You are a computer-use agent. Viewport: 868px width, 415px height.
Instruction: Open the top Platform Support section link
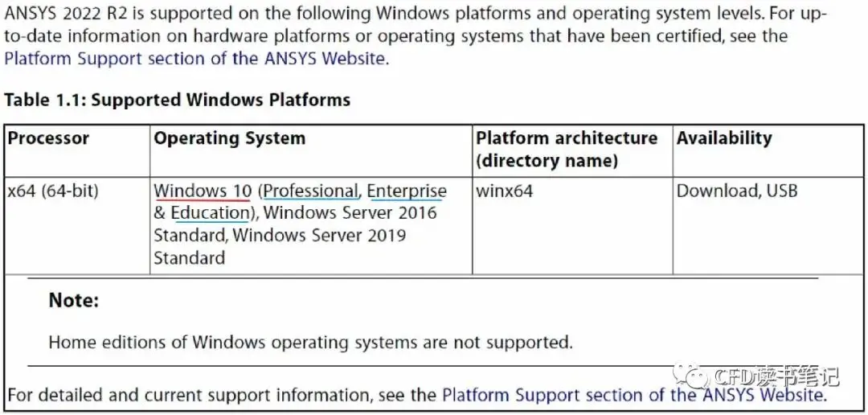coord(194,58)
